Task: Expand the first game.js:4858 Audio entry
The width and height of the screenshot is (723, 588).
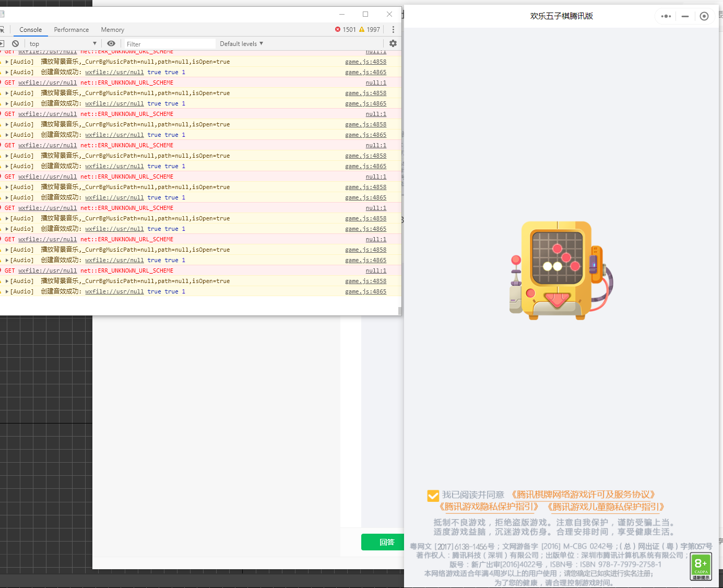Action: (x=7, y=62)
